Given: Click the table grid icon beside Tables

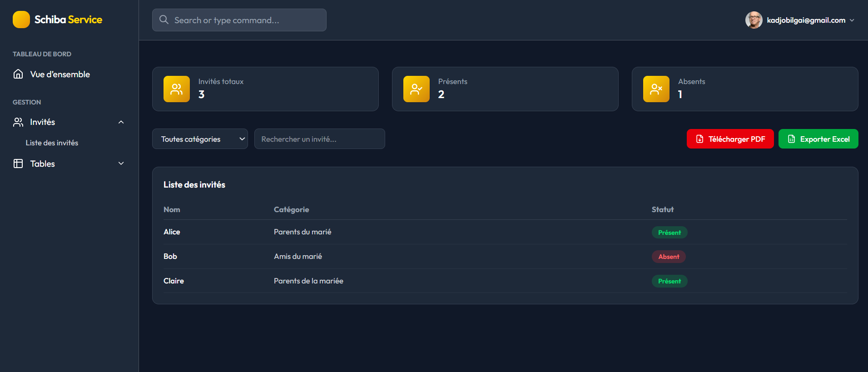Looking at the screenshot, I should [18, 164].
